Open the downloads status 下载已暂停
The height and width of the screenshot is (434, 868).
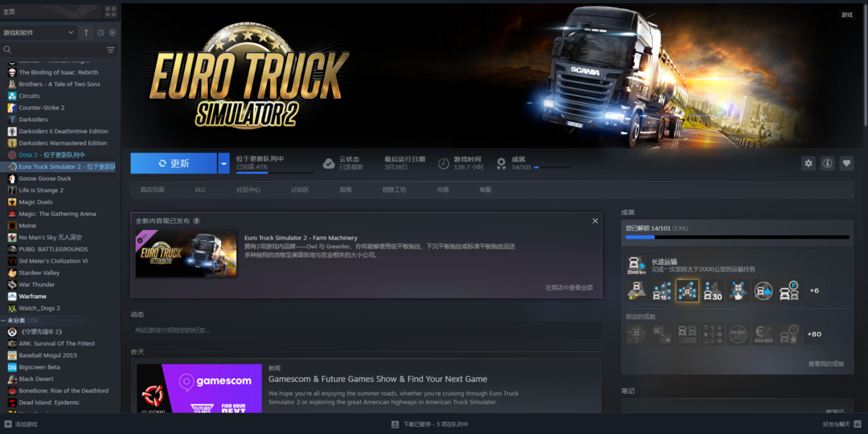[x=430, y=424]
